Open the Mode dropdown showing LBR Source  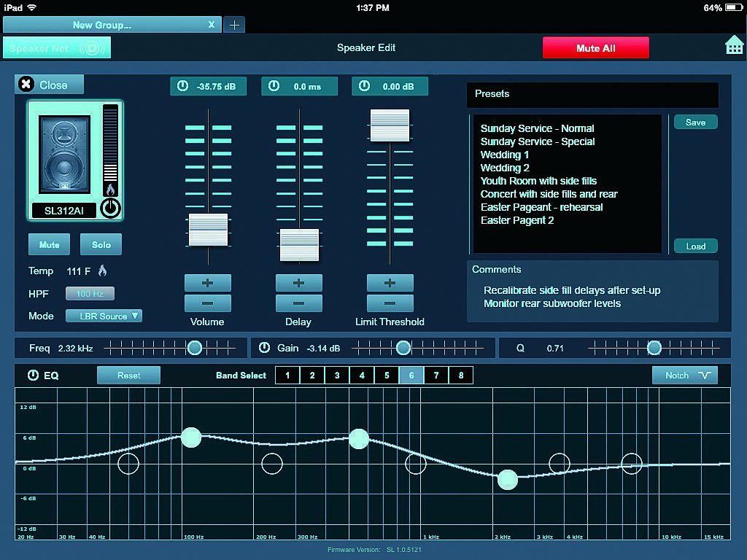click(x=104, y=316)
